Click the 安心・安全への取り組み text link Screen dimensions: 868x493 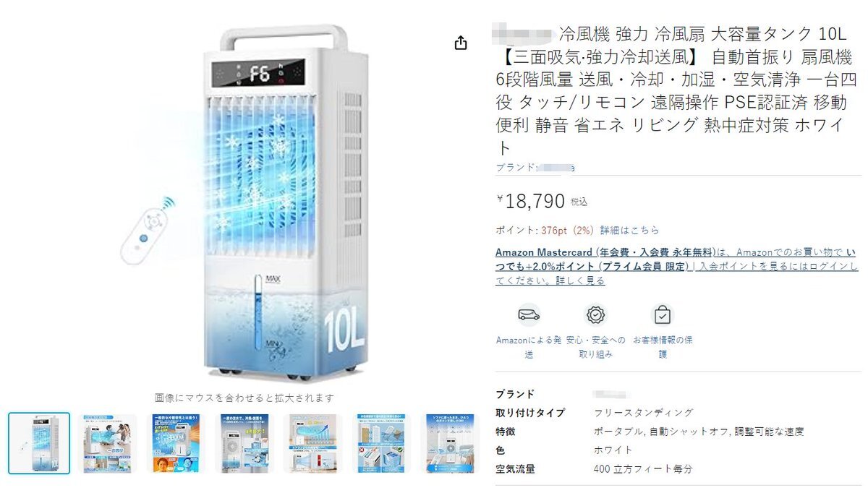596,347
